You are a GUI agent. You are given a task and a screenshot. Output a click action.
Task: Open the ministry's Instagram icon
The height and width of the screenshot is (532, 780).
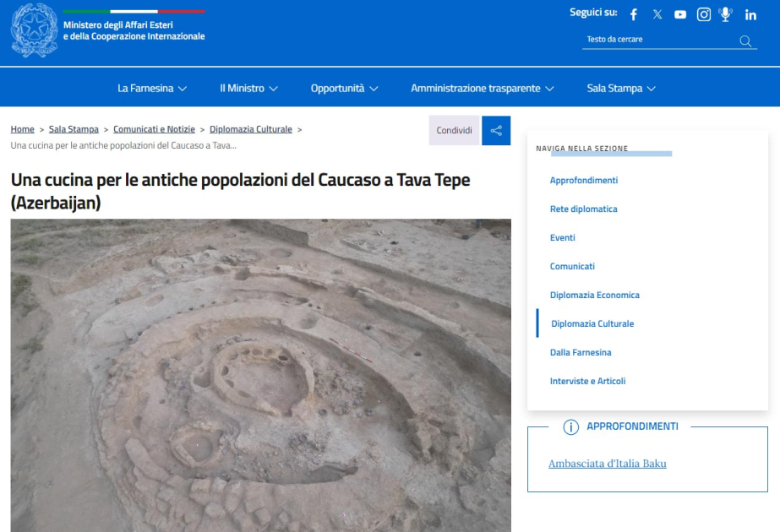[703, 14]
